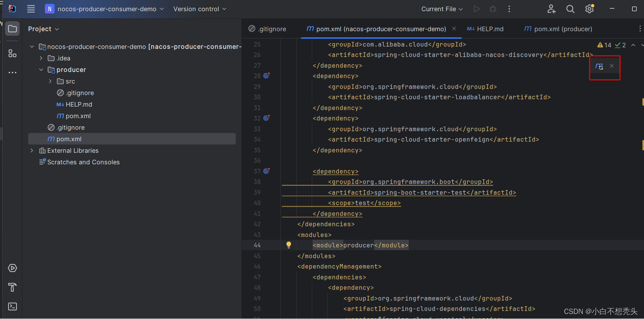Viewport: 644px width, 319px height.
Task: Open the Version control dropdown
Action: (200, 9)
